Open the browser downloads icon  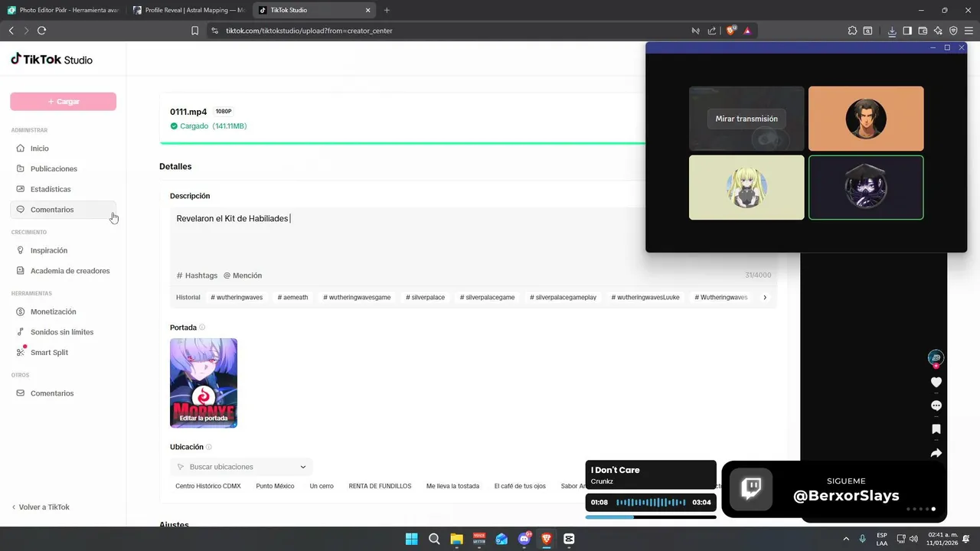(x=892, y=31)
